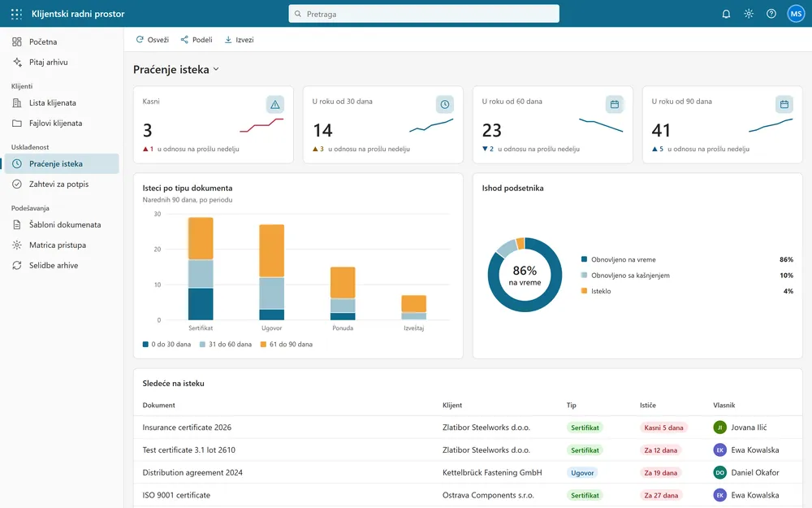Expand the Praćenje isteka title dropdown
Viewport: 812px width, 508px height.
point(216,69)
